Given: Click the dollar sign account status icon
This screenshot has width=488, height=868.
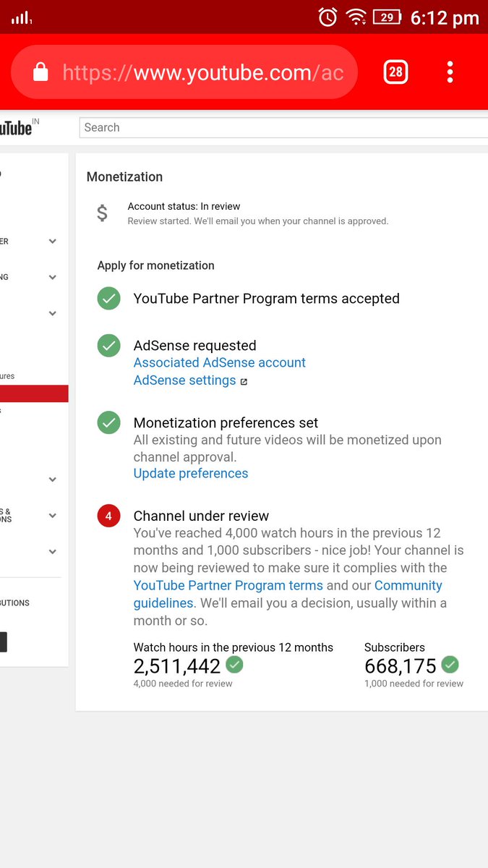Looking at the screenshot, I should coord(102,213).
